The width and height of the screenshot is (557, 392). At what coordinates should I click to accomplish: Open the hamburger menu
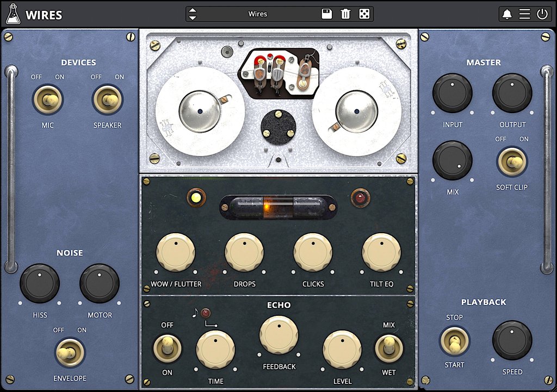[x=524, y=14]
